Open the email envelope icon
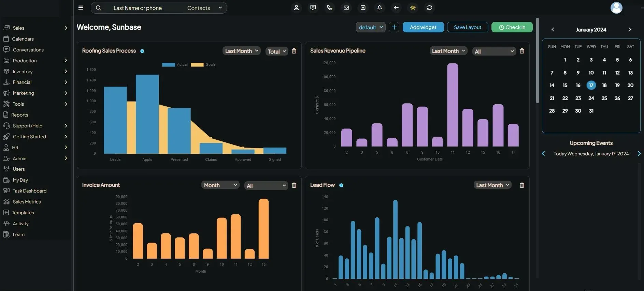This screenshot has height=291, width=644. click(x=346, y=7)
